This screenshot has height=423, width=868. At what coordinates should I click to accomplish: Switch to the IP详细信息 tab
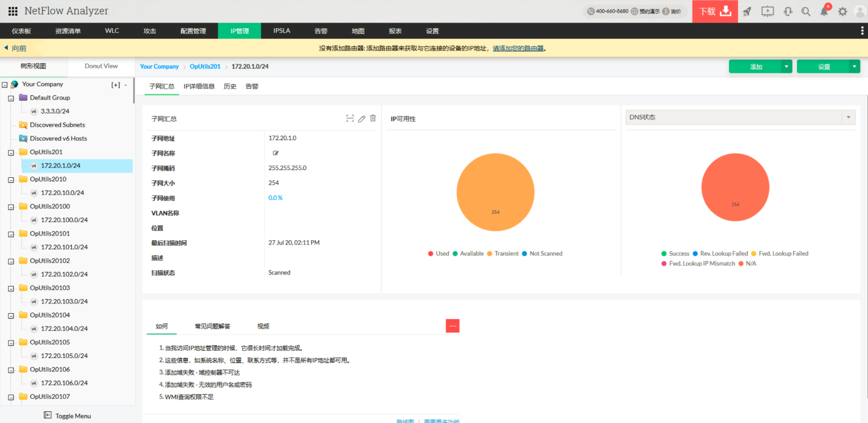tap(199, 86)
